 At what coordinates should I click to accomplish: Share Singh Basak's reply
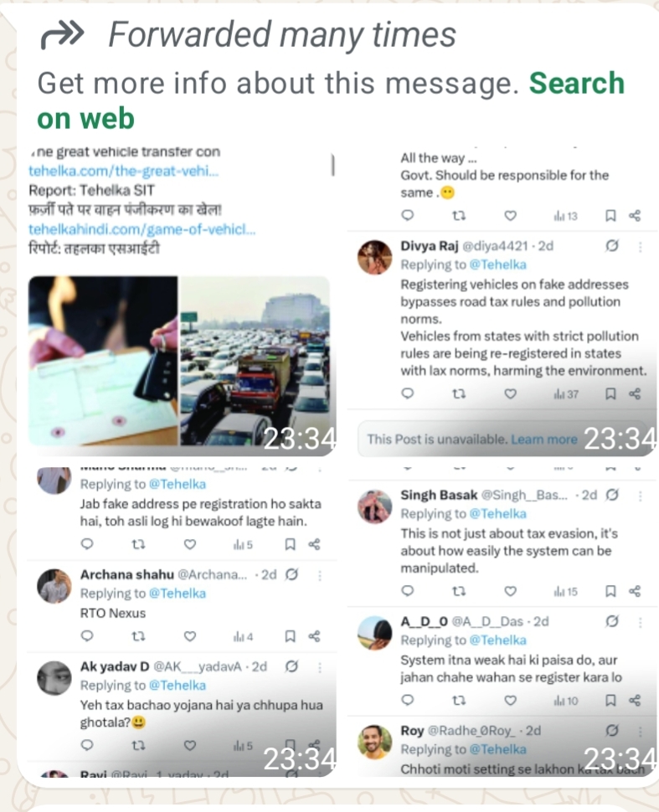635,591
